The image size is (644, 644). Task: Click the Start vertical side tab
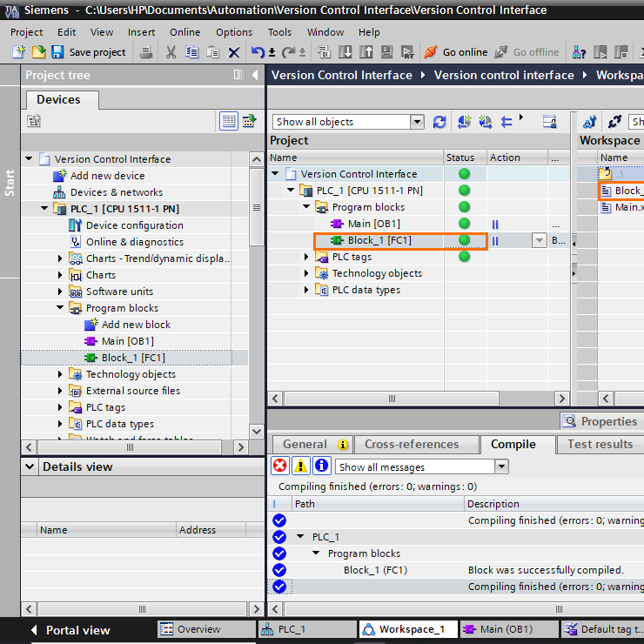[x=10, y=182]
